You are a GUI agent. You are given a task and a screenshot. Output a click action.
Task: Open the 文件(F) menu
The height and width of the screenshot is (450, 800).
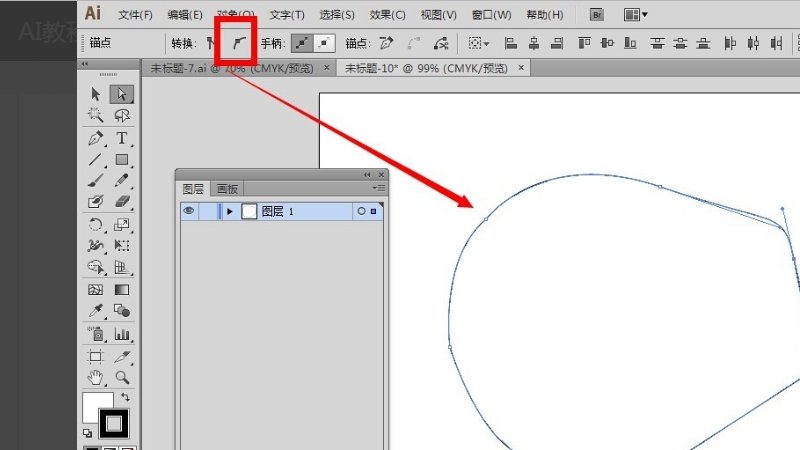coord(135,15)
